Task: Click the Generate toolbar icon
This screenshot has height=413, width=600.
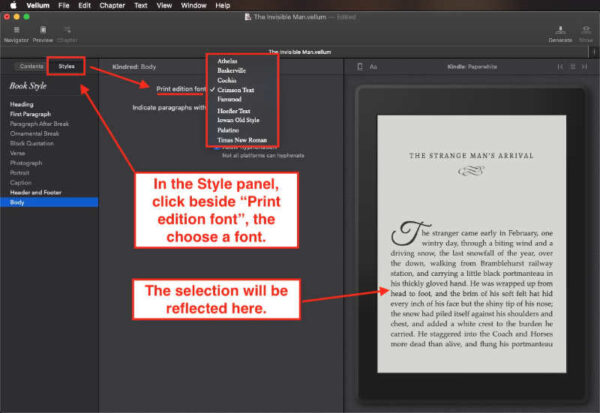Action: tap(561, 29)
